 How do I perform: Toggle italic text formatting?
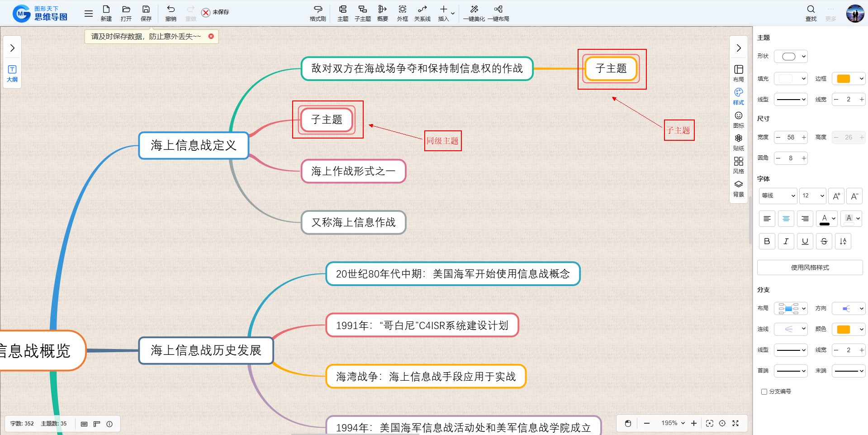[786, 241]
